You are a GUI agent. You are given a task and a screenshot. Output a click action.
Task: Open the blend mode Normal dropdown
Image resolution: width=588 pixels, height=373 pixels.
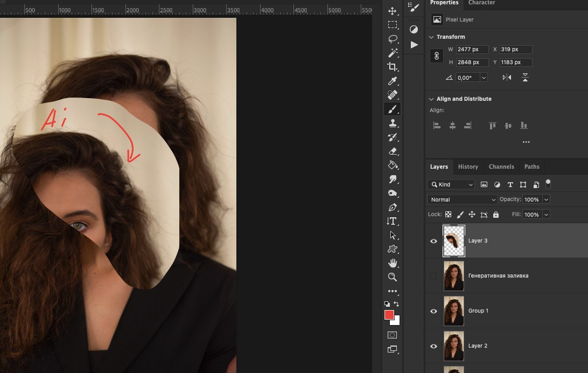tap(462, 199)
